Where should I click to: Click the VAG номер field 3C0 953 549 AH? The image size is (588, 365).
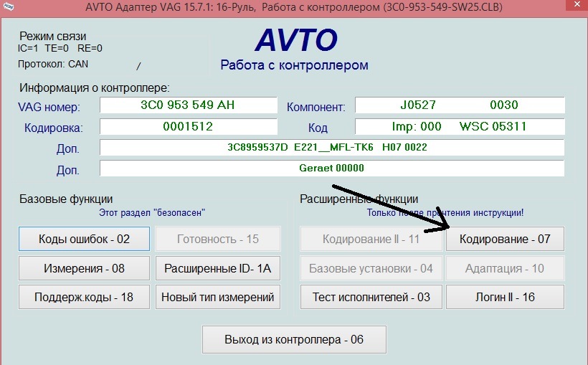pos(189,105)
